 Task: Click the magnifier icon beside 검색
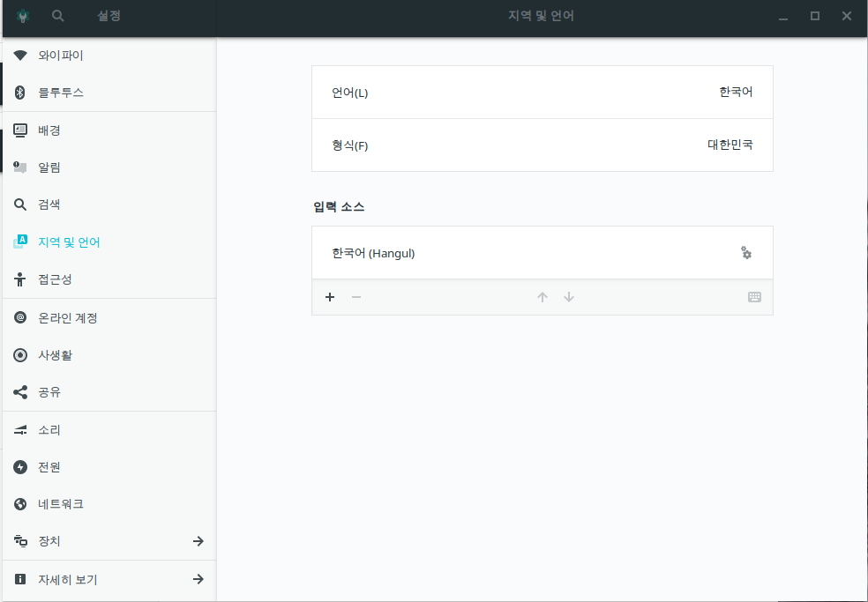pos(20,204)
